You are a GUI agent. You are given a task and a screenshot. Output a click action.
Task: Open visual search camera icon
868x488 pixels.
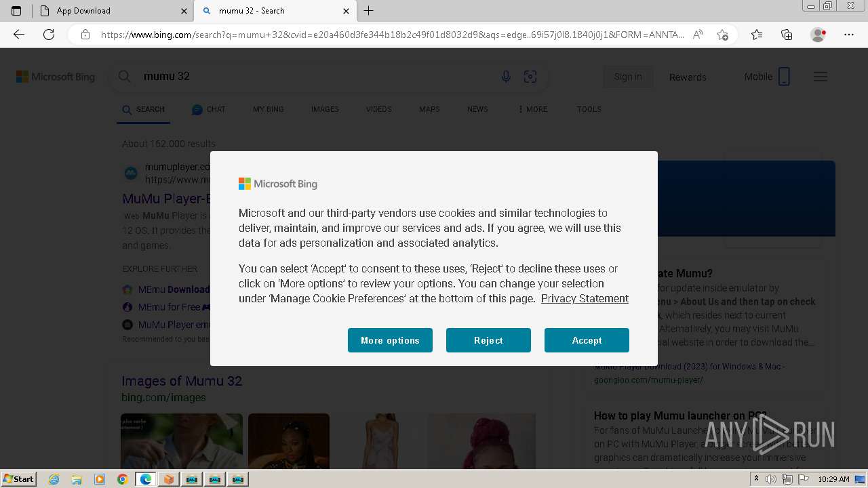coord(530,77)
